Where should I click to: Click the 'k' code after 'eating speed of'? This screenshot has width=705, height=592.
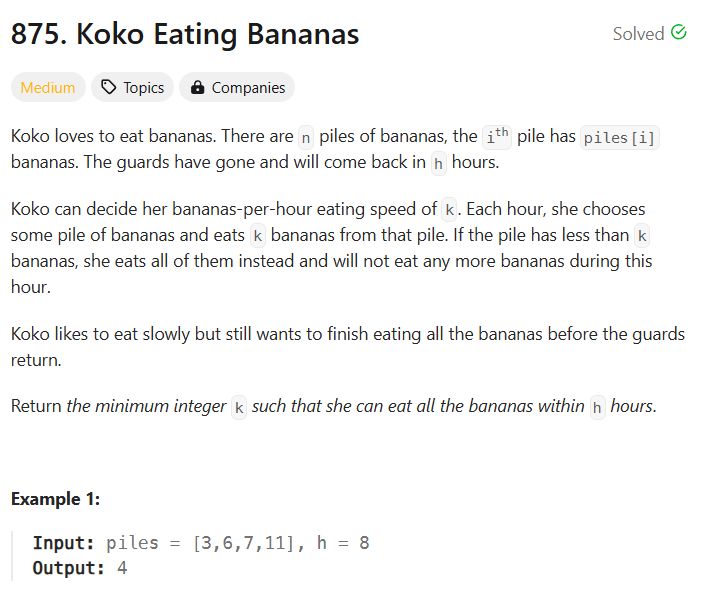tap(449, 210)
